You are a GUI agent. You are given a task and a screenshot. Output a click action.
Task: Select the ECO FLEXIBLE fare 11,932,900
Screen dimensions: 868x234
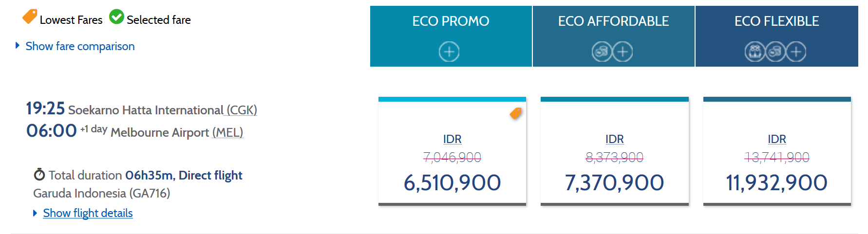tap(777, 151)
